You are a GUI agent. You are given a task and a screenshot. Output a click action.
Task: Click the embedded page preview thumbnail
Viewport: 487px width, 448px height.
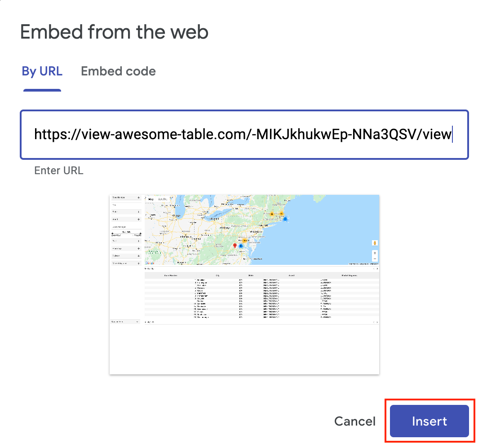point(244,284)
